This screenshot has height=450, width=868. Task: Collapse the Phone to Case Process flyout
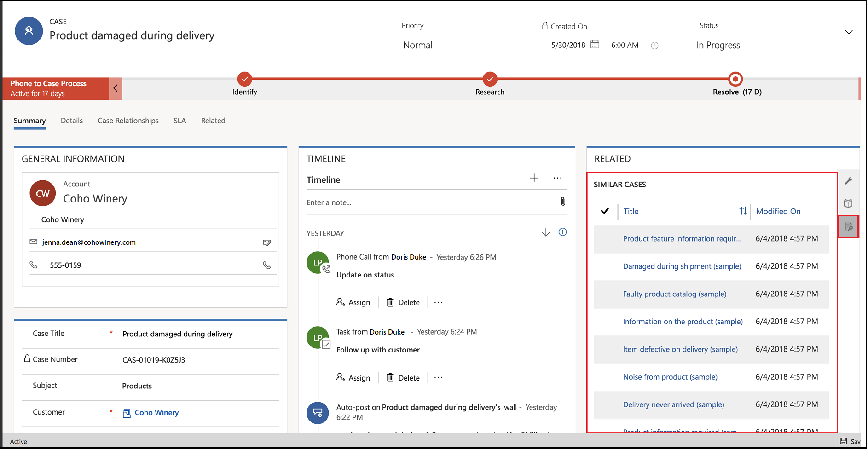click(x=116, y=88)
